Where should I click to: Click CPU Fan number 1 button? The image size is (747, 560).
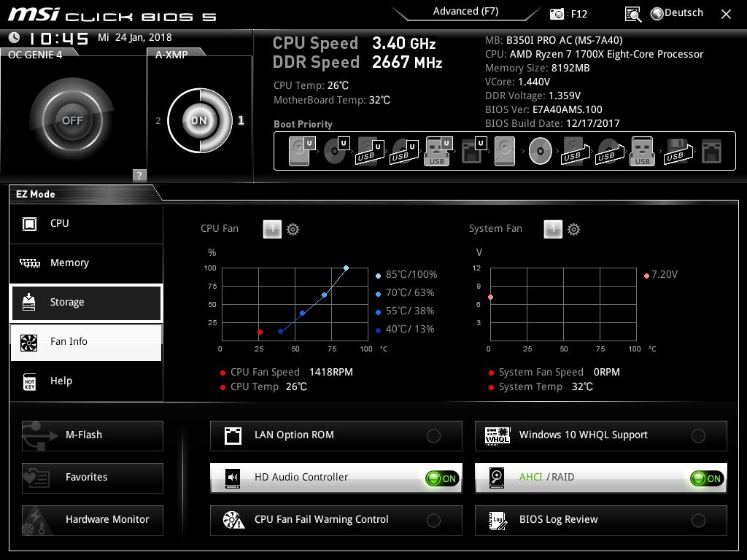click(272, 229)
